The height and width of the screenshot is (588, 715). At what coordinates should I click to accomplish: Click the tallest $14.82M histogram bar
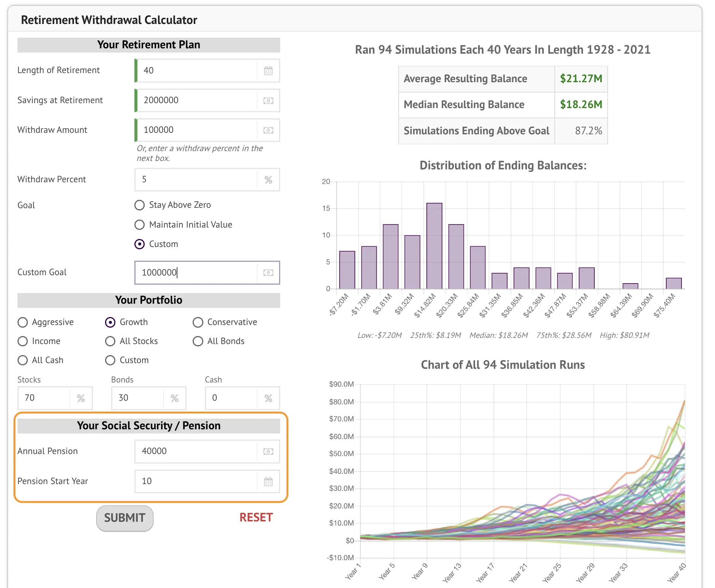pyautogui.click(x=434, y=246)
